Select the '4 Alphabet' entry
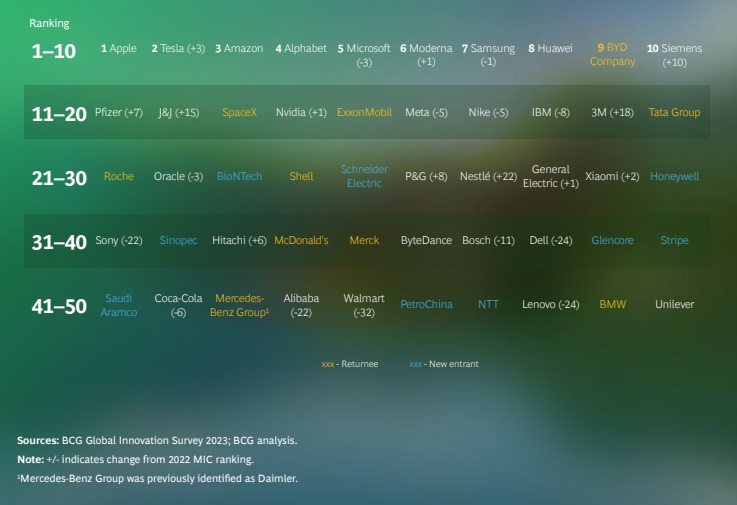 click(301, 48)
